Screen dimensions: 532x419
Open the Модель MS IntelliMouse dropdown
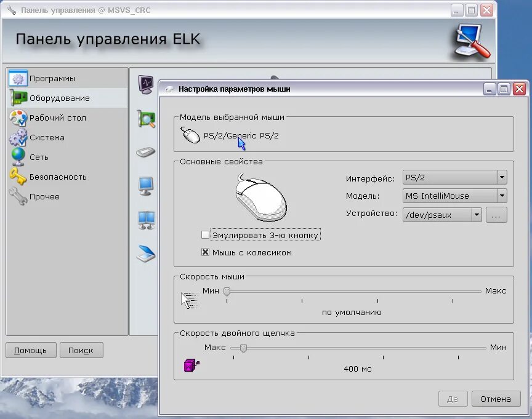pyautogui.click(x=454, y=196)
